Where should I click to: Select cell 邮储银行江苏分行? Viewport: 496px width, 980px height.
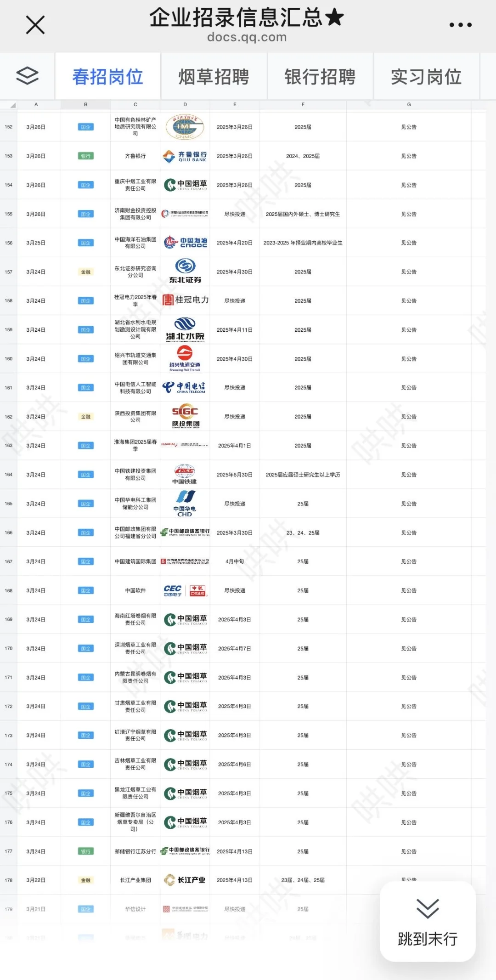click(x=135, y=851)
